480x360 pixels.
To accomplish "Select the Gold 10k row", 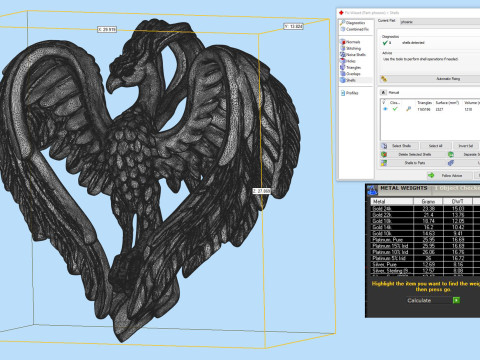I will coord(425,233).
